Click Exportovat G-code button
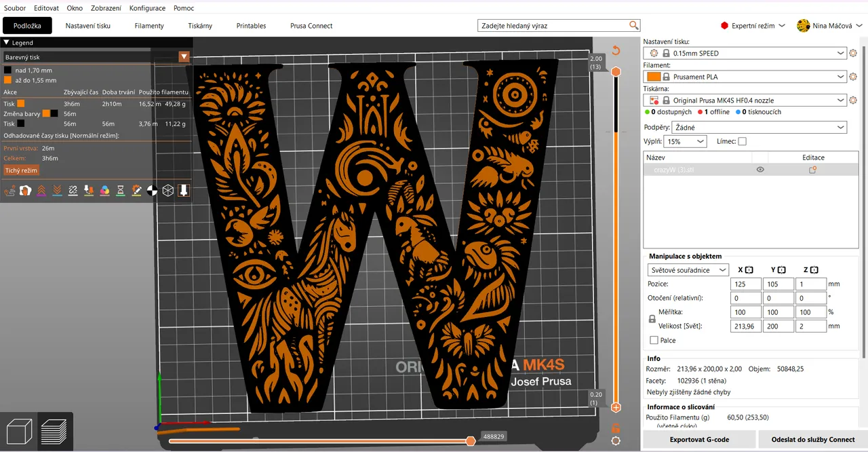The width and height of the screenshot is (868, 452). point(699,440)
